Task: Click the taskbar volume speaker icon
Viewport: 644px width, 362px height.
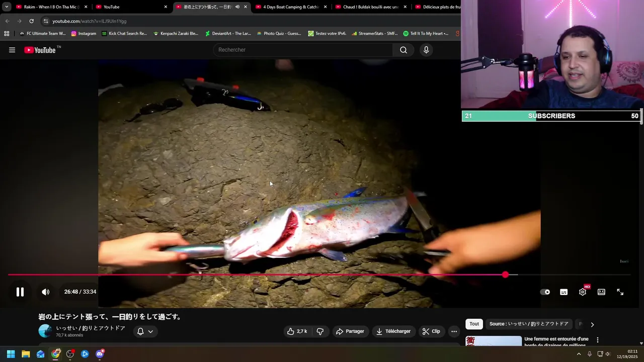Action: pos(608,354)
